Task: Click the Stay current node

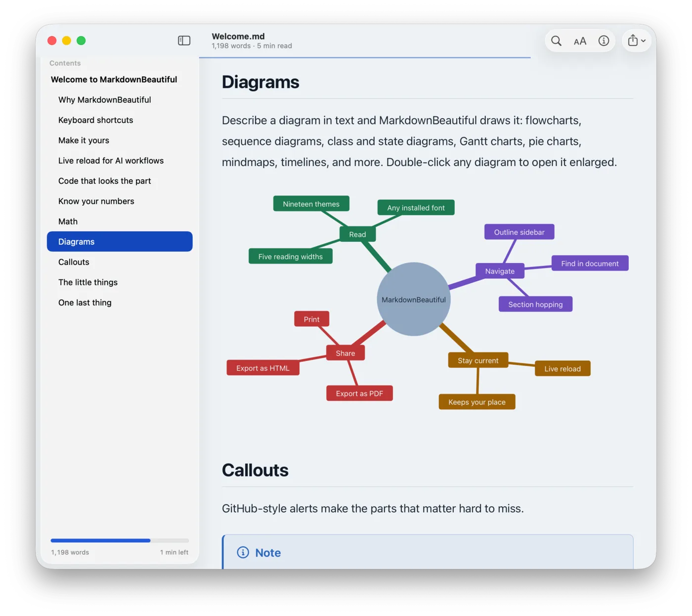Action: [478, 360]
